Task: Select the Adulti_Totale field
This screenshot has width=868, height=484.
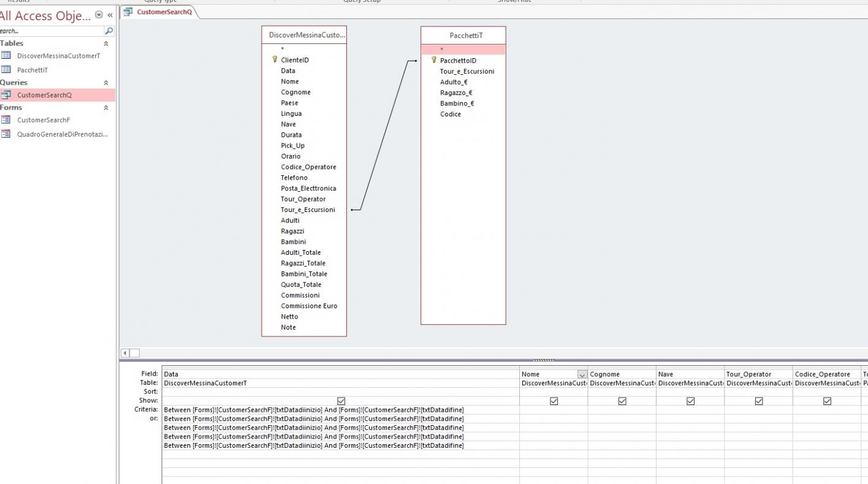Action: (300, 252)
